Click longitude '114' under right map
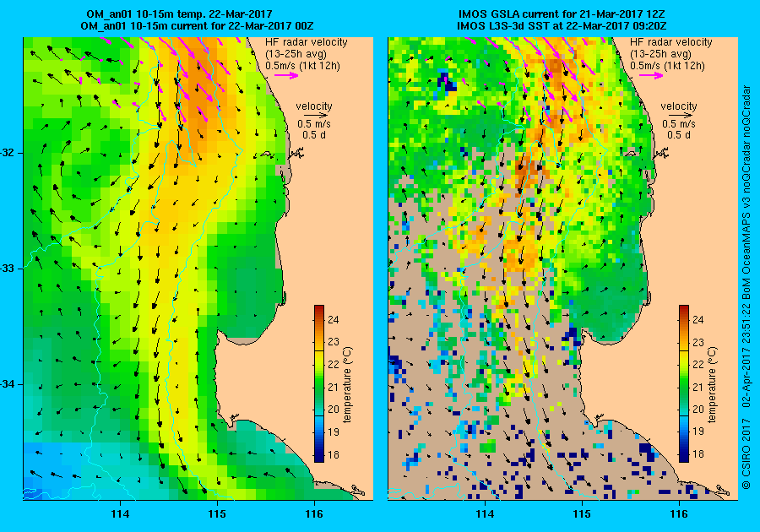The width and height of the screenshot is (760, 532). point(486,514)
